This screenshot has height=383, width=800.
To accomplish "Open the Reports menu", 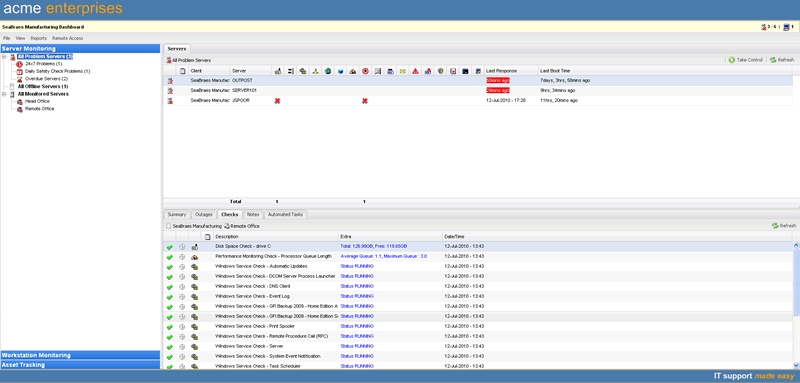I will pyautogui.click(x=38, y=38).
